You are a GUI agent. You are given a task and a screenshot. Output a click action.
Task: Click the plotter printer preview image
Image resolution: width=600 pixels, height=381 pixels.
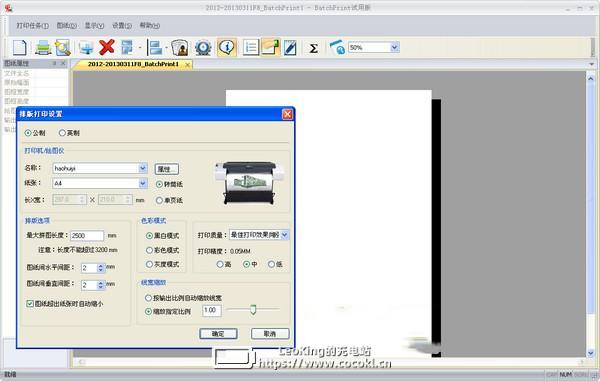click(x=249, y=184)
